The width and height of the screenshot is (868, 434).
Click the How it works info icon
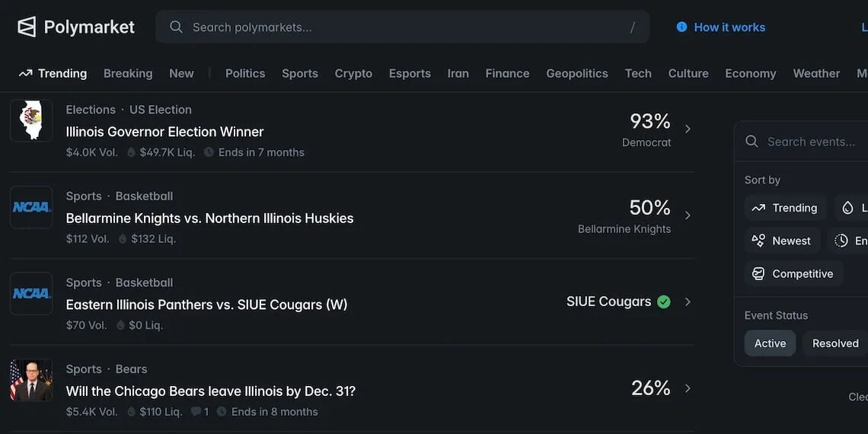pyautogui.click(x=681, y=27)
